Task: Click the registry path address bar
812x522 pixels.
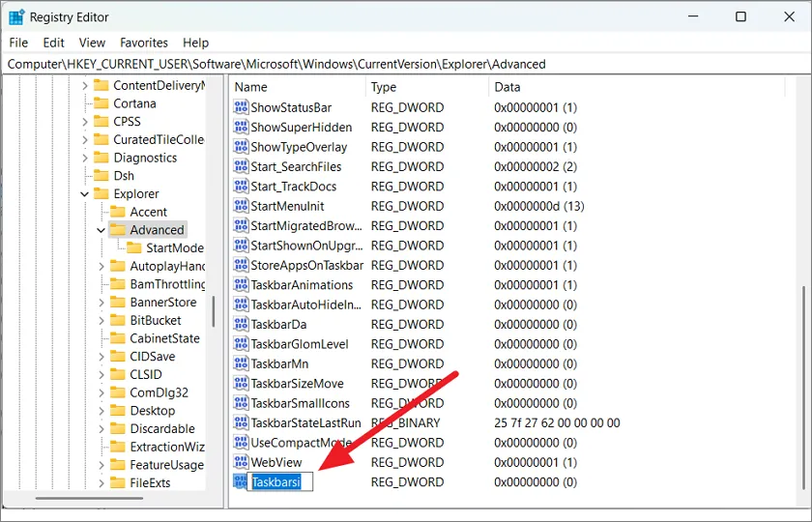Action: point(406,64)
